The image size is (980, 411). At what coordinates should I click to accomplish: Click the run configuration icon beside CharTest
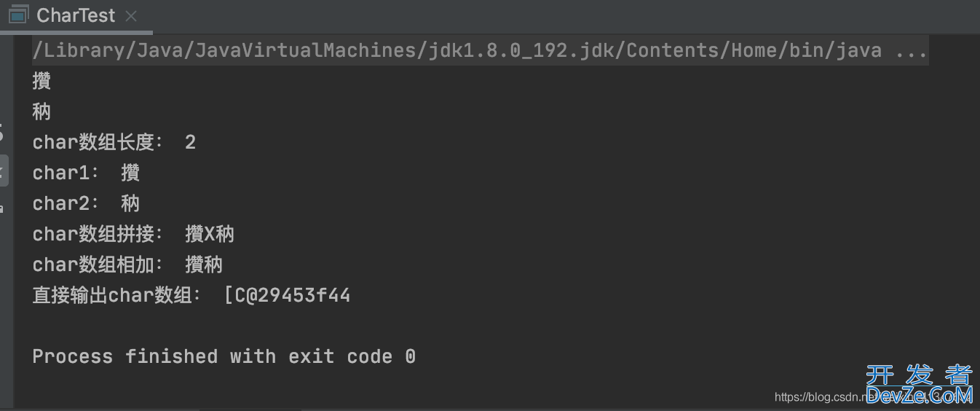pyautogui.click(x=19, y=15)
